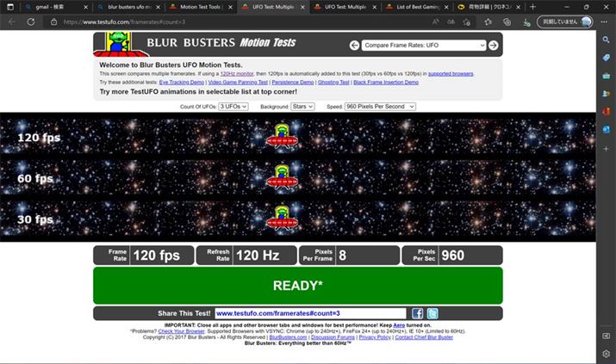Open the Favorites star icon in toolbar
The image size is (616, 364).
coord(488,22)
